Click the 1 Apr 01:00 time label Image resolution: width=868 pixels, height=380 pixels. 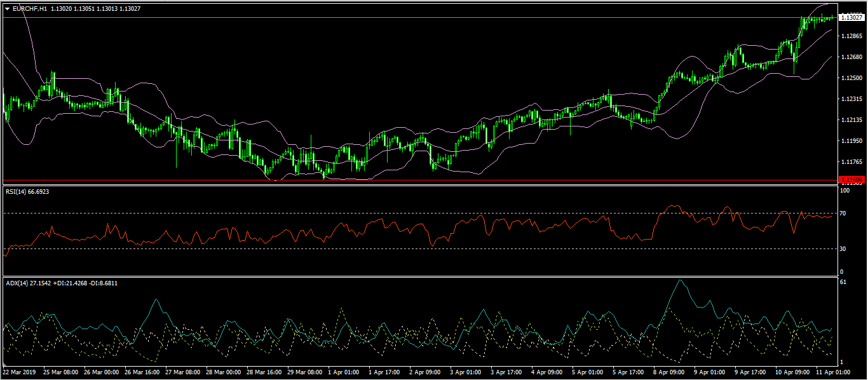click(345, 372)
